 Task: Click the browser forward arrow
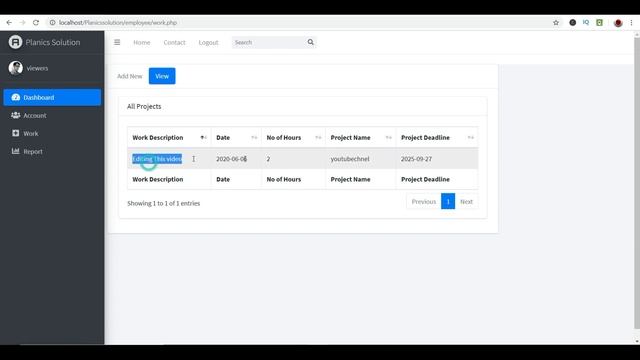pyautogui.click(x=22, y=23)
